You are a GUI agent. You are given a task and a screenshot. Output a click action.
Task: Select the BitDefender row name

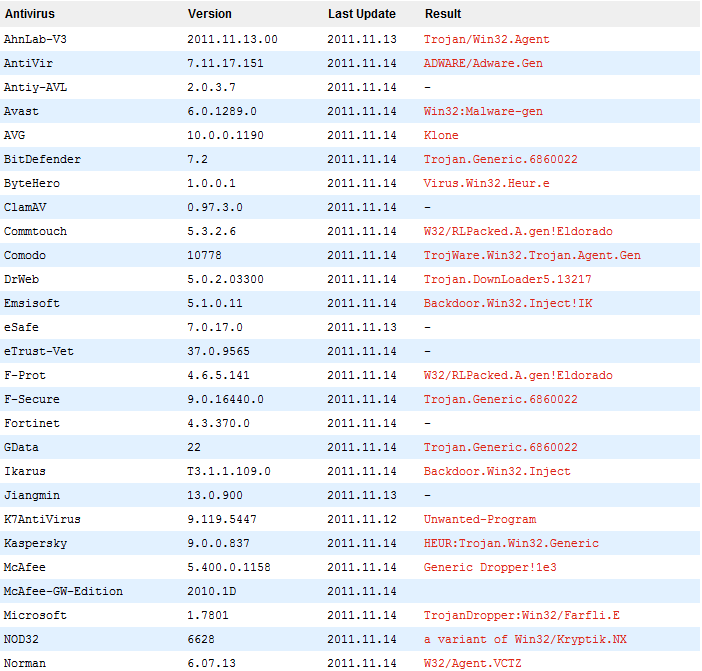42,159
